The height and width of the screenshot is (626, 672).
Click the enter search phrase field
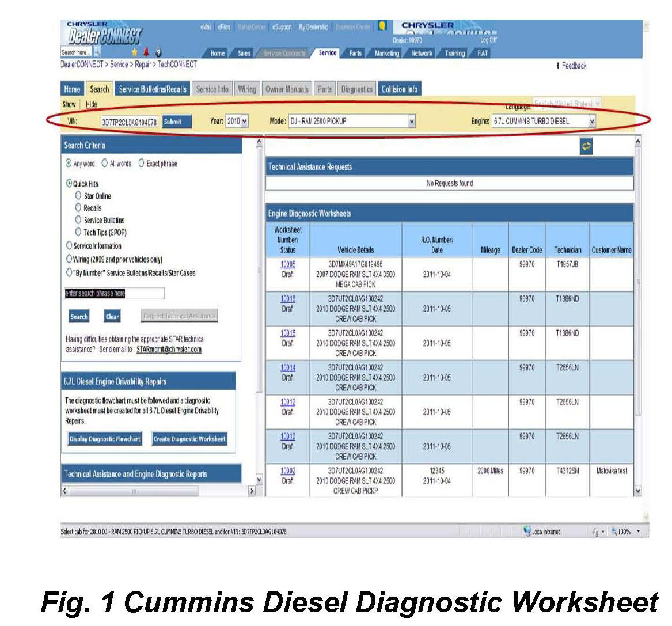(x=114, y=293)
